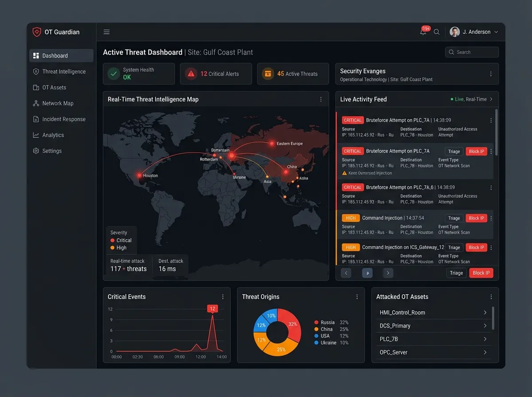Click the Search input field
Viewport: 532px width, 397px height.
point(472,52)
